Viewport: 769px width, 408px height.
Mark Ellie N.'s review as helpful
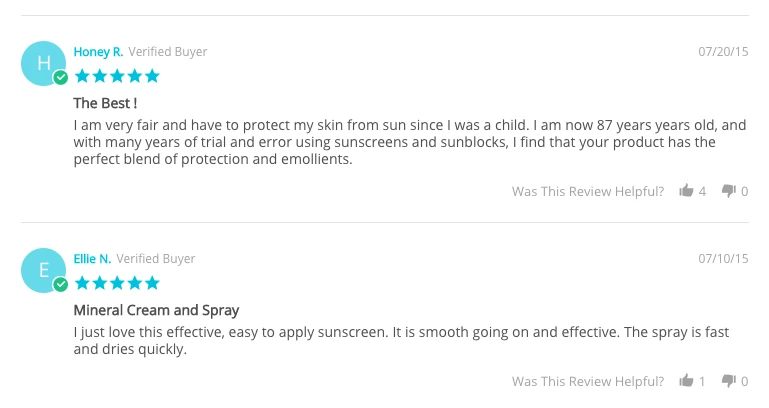(686, 381)
